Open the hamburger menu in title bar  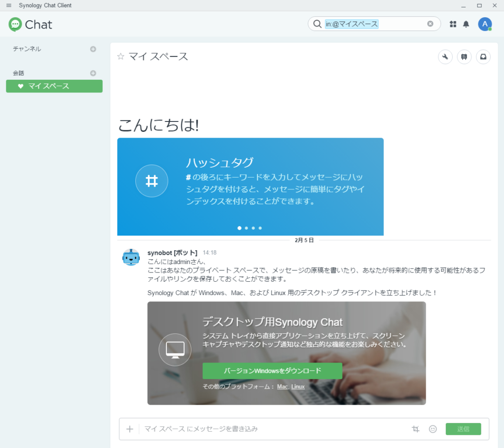tap(9, 5)
